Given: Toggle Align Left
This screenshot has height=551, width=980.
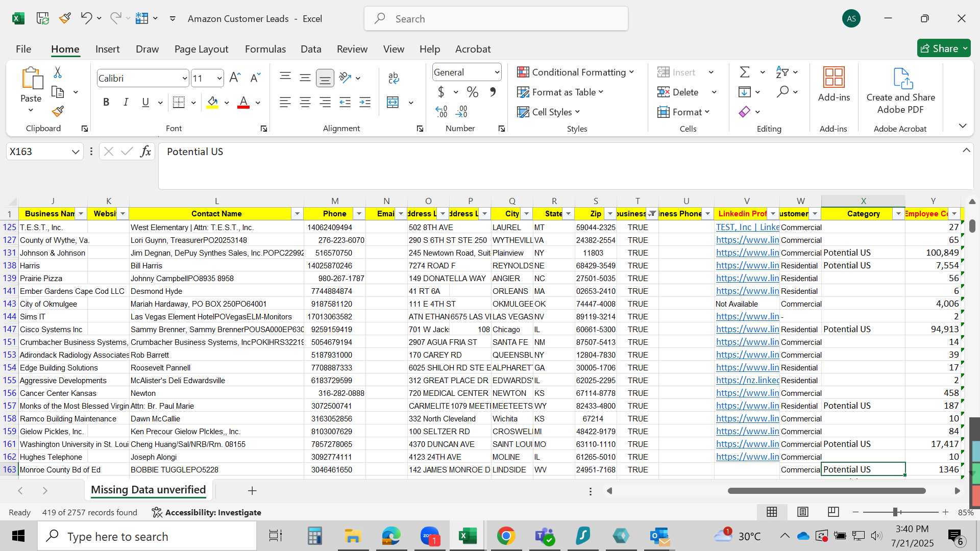Looking at the screenshot, I should click(x=285, y=102).
